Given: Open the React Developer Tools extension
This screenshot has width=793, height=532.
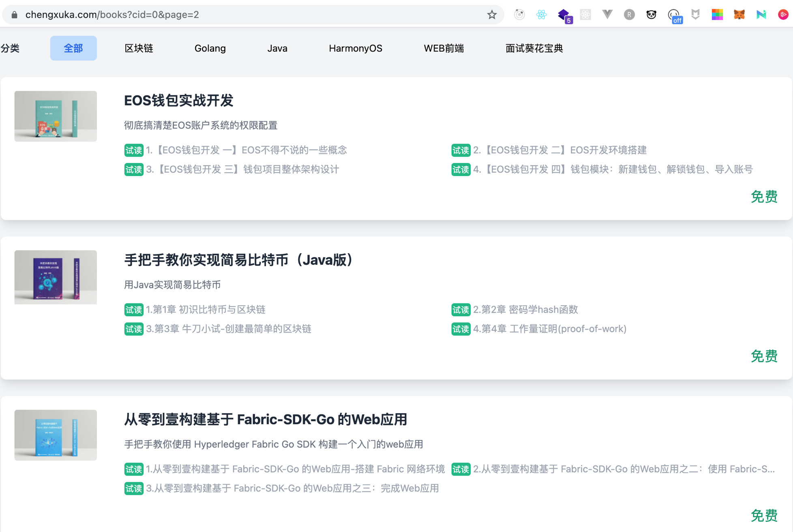Looking at the screenshot, I should tap(541, 15).
